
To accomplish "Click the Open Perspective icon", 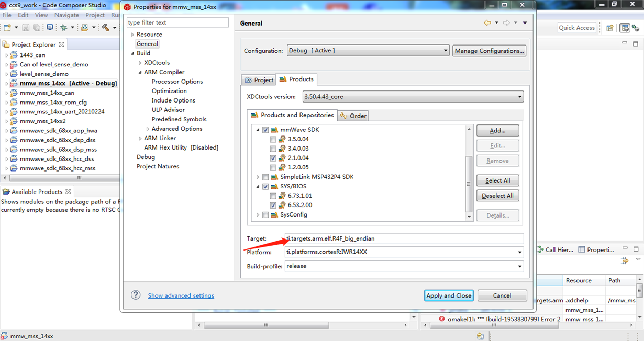I will pos(610,28).
